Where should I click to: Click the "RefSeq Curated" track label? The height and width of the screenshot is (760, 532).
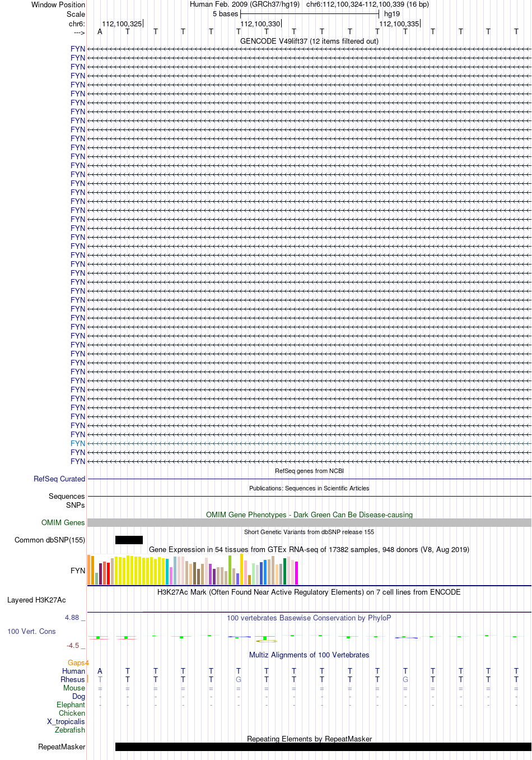click(x=59, y=479)
